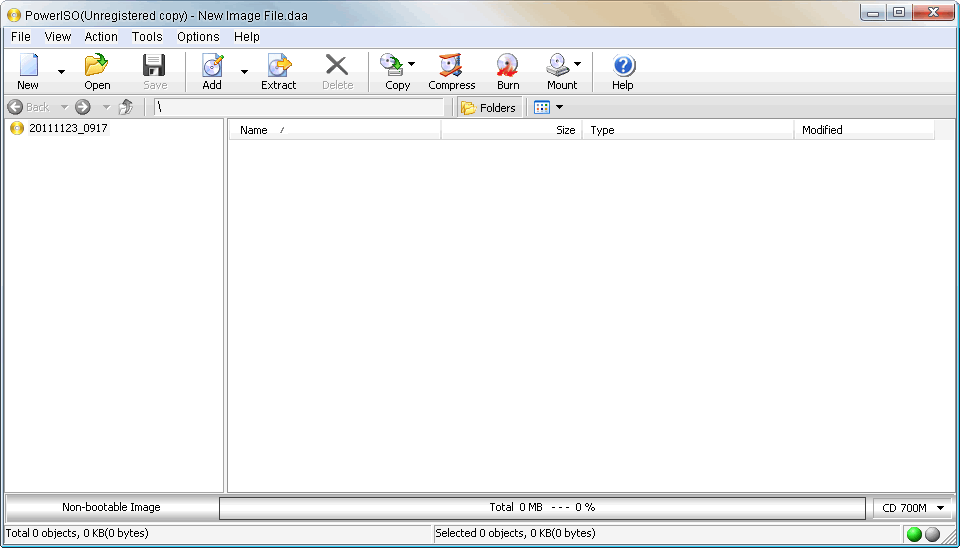960x548 pixels.
Task: Click the Total 0 objects status text
Action: 77,533
